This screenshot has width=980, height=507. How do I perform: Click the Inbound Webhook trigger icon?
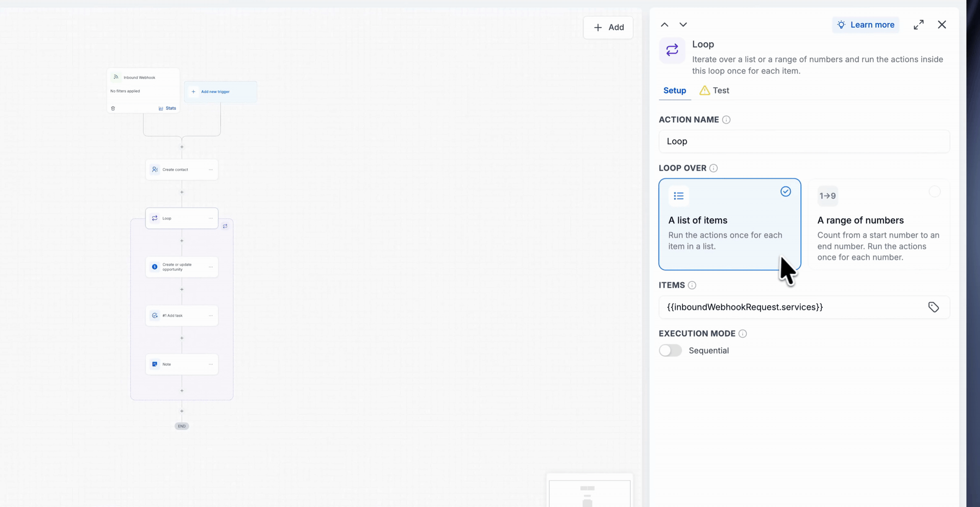click(x=116, y=77)
